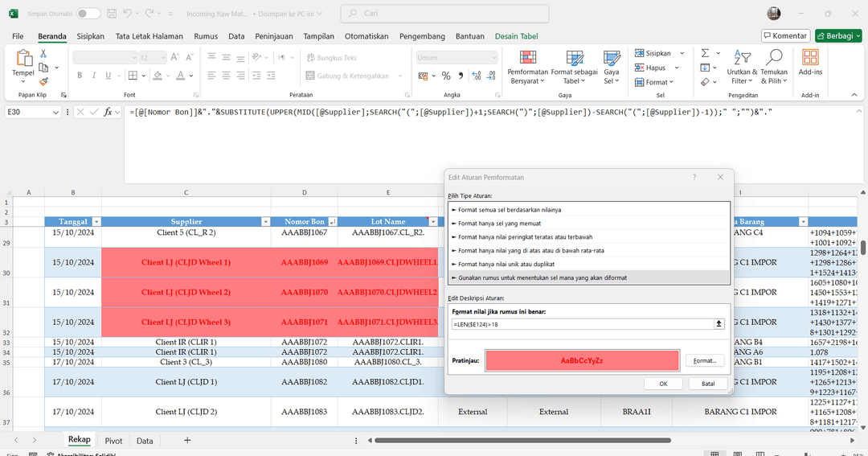The height and width of the screenshot is (456, 868).
Task: Open the Tanggal column filter dropdown
Action: tap(96, 221)
